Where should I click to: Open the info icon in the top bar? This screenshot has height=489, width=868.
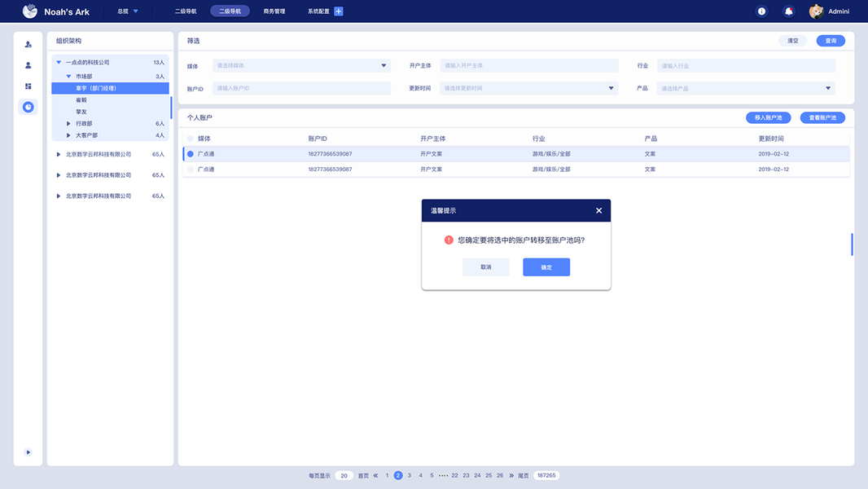(x=761, y=11)
